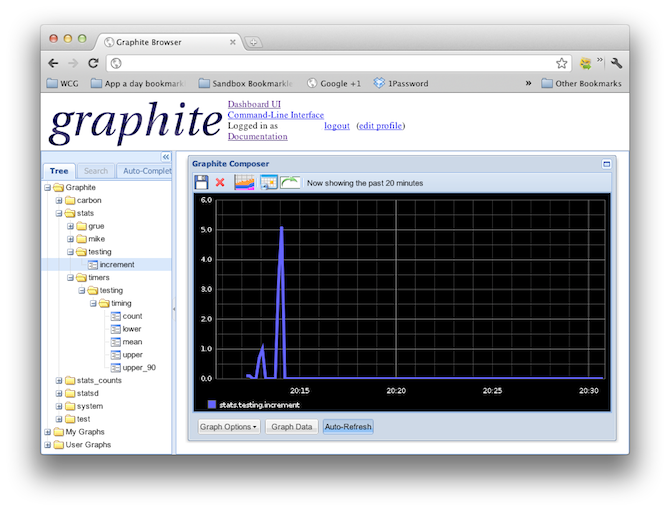Open the Graph Options dropdown
The height and width of the screenshot is (511, 670).
pyautogui.click(x=229, y=427)
